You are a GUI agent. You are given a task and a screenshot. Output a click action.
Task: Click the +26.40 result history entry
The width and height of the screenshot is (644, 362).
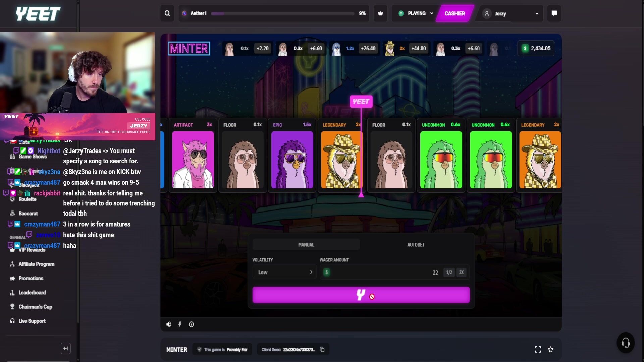click(x=368, y=48)
